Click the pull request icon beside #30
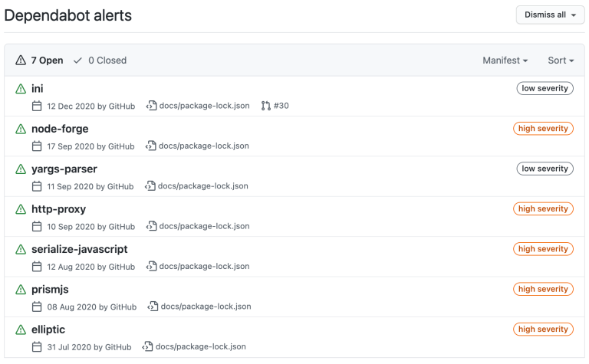 (265, 106)
